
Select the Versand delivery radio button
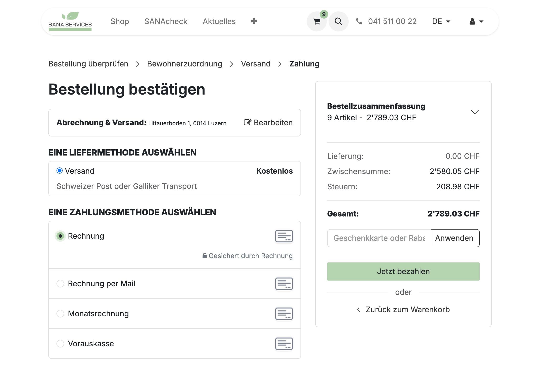point(60,171)
